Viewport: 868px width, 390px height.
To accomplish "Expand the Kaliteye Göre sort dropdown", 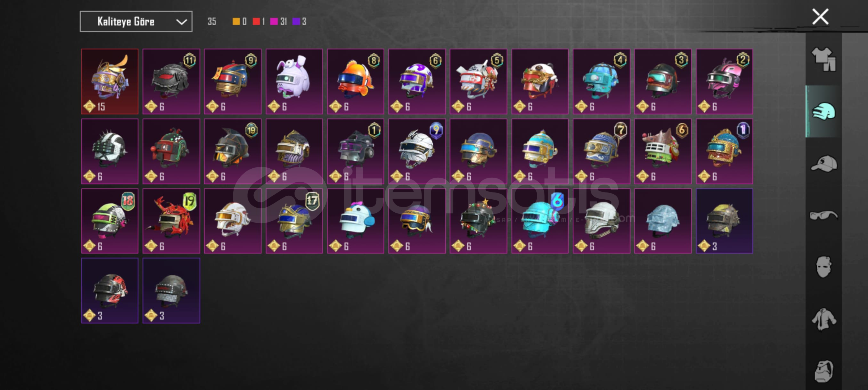I will [136, 22].
